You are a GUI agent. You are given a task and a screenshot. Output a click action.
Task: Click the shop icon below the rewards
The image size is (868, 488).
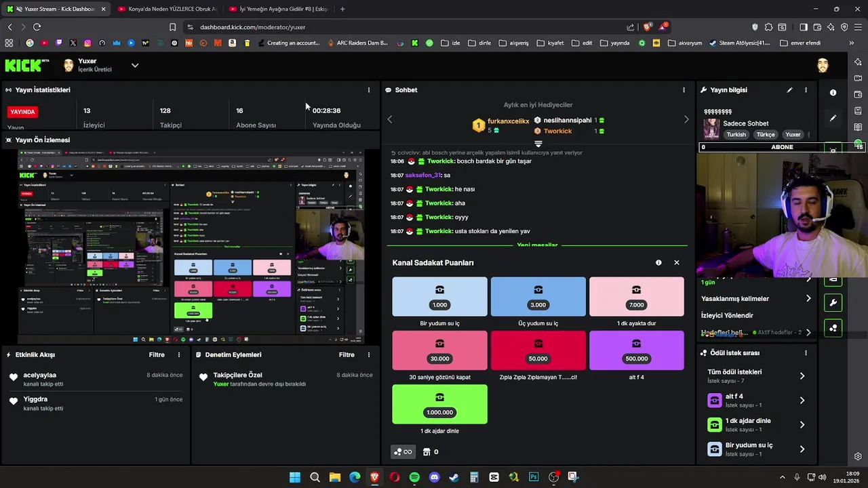(427, 451)
